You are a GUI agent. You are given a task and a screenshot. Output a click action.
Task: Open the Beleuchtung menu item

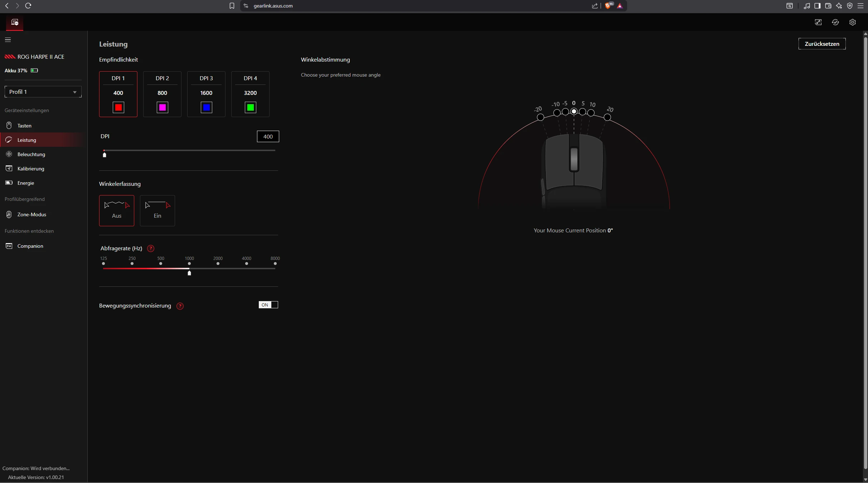pos(31,154)
